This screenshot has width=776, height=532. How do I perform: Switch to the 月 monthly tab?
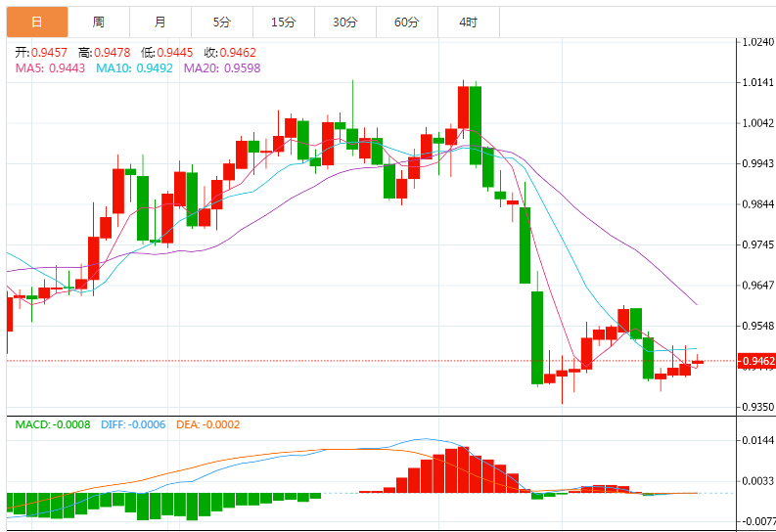[x=160, y=22]
